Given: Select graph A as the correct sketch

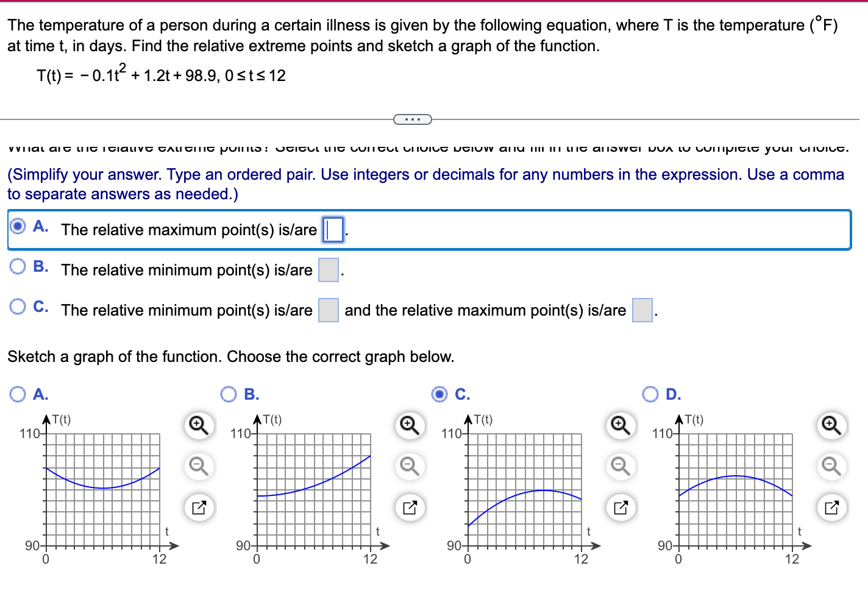Looking at the screenshot, I should pyautogui.click(x=17, y=394).
